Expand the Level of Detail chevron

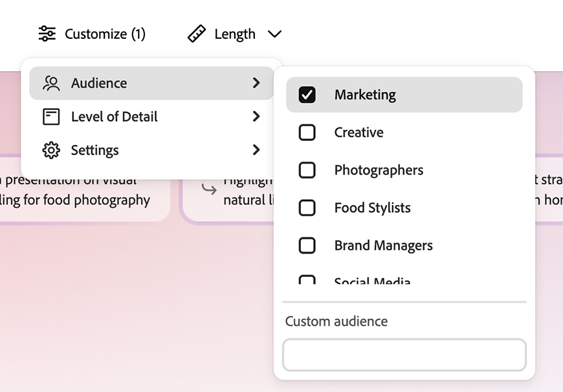[x=256, y=116]
